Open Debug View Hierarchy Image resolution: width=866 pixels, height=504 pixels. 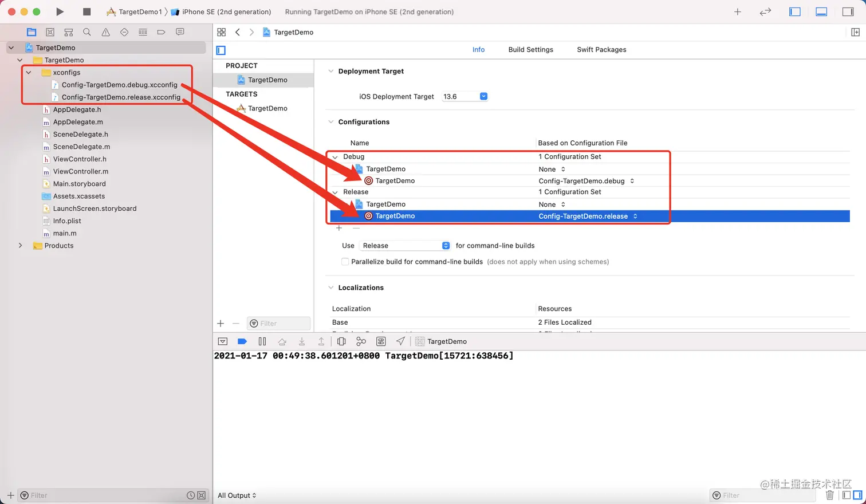pos(341,341)
